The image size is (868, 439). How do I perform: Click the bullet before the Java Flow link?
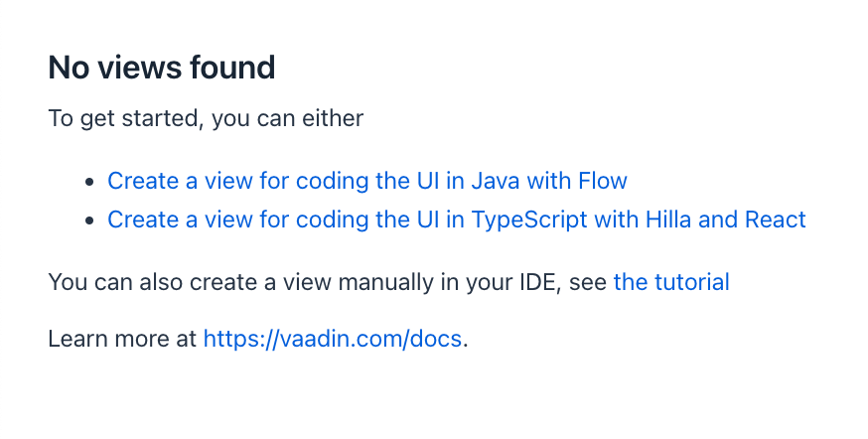click(x=90, y=182)
